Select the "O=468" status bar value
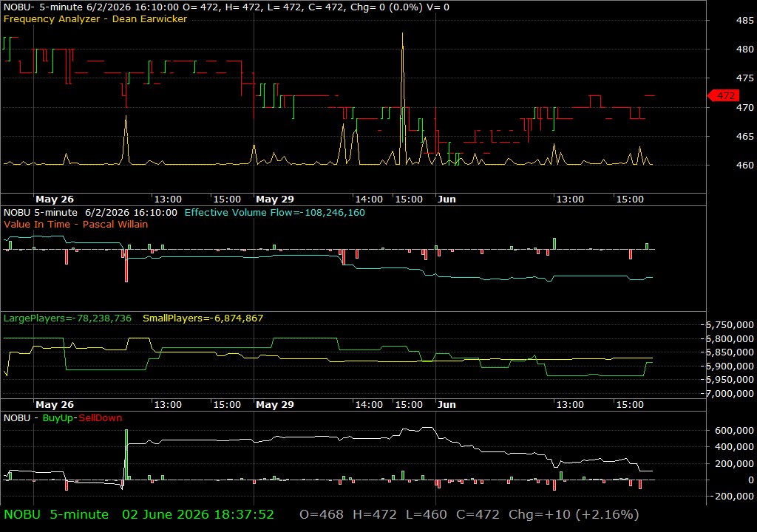757x532 pixels. 322,514
